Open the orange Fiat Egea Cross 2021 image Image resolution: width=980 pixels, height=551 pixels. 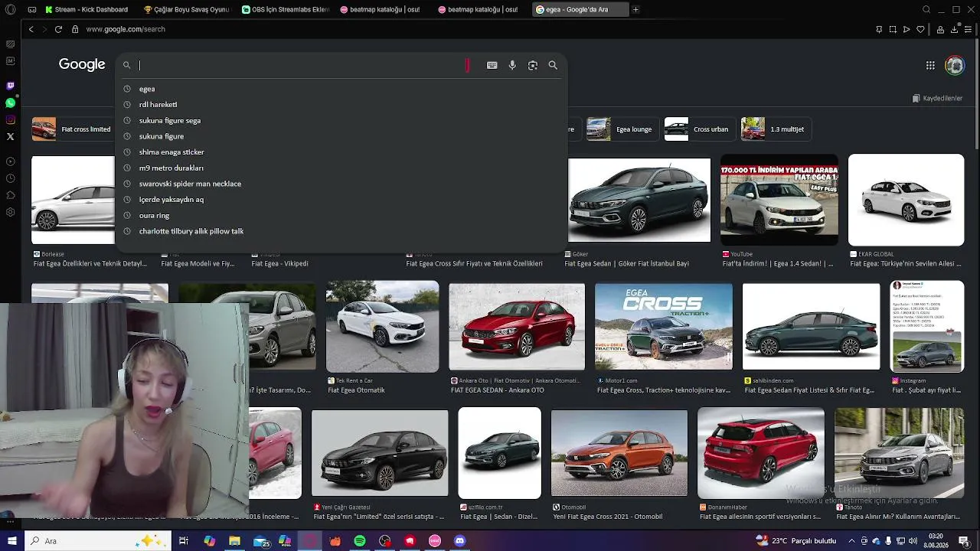coord(619,453)
